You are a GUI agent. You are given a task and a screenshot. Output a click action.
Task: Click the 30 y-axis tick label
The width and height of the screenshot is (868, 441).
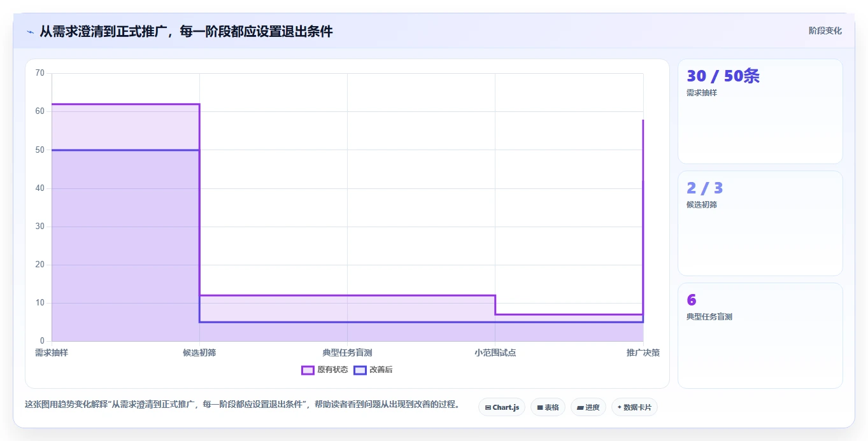(40, 227)
